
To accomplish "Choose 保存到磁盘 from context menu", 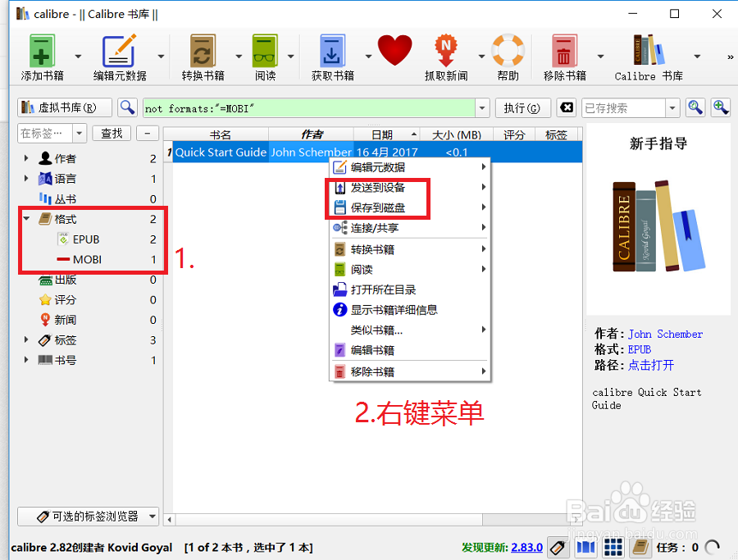I will click(x=376, y=207).
